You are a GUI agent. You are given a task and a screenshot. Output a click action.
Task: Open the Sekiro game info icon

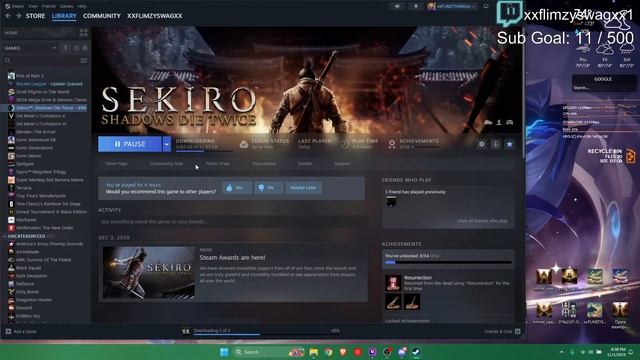click(x=496, y=144)
